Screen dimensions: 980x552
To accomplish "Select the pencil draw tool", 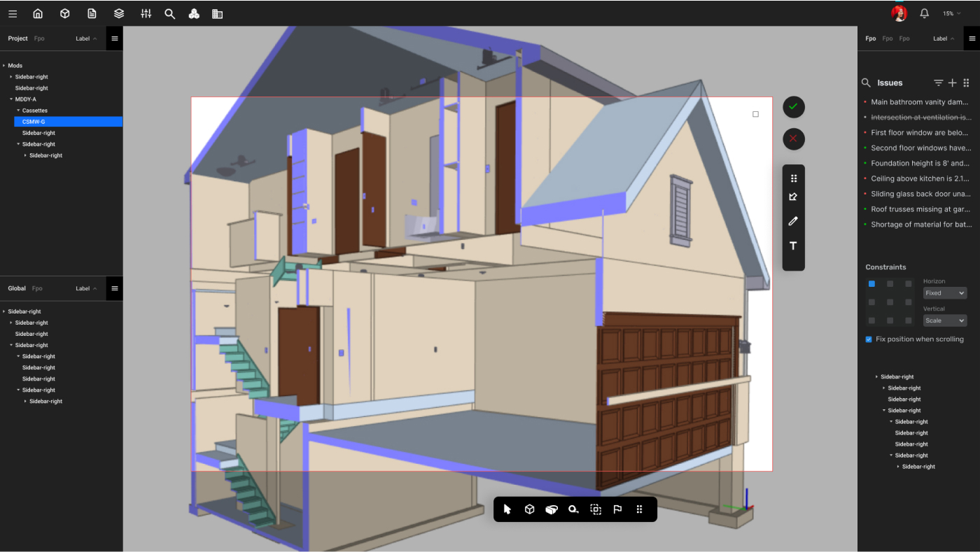I will [793, 221].
